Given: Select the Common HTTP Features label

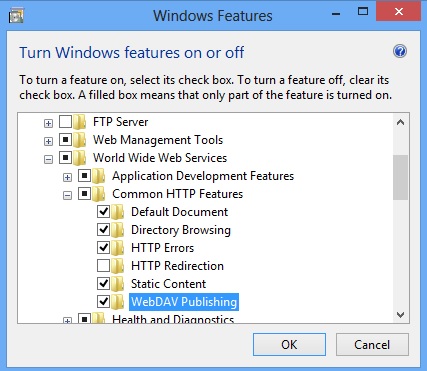Looking at the screenshot, I should click(x=178, y=194).
